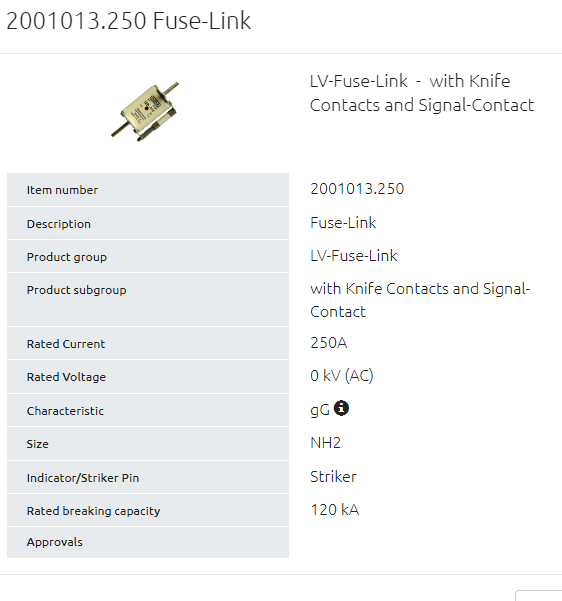
Task: Select the Approvals row label
Action: tap(148, 542)
